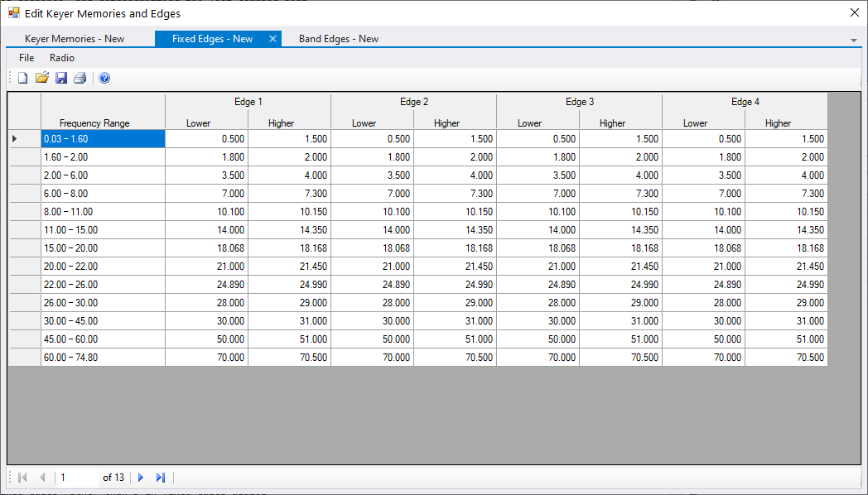This screenshot has width=868, height=495.
Task: Select the 6.00 – 8.00 frequency range cell
Action: tap(103, 194)
